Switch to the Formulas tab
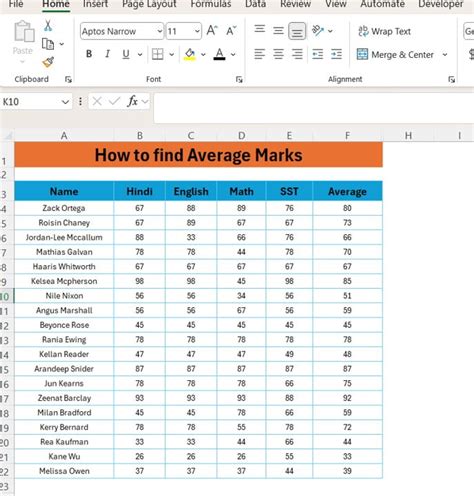This screenshot has width=474, height=496. (x=211, y=4)
